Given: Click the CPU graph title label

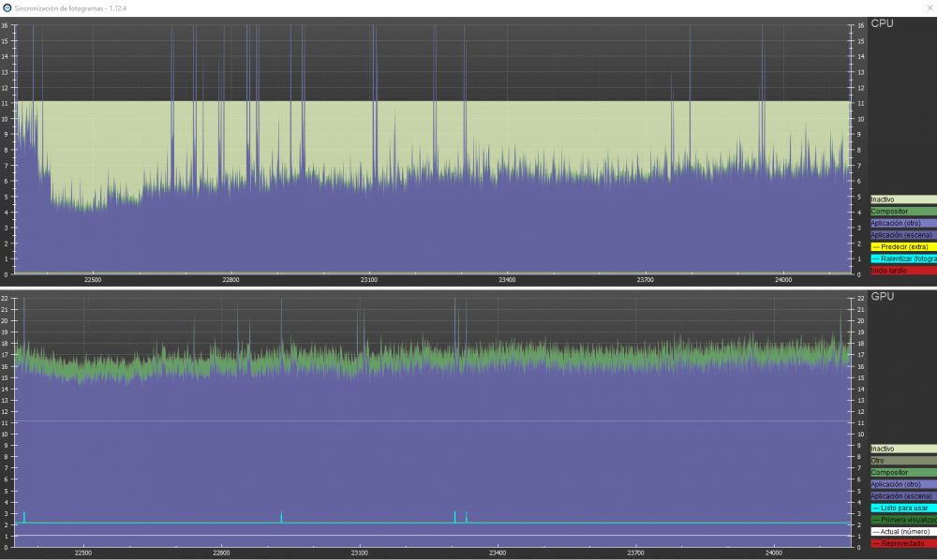Looking at the screenshot, I should (x=882, y=23).
